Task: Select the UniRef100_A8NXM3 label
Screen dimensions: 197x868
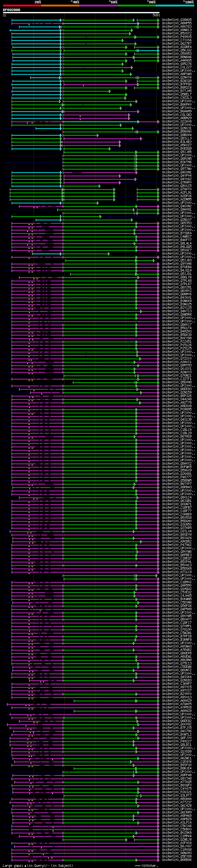Action: coord(177,853)
